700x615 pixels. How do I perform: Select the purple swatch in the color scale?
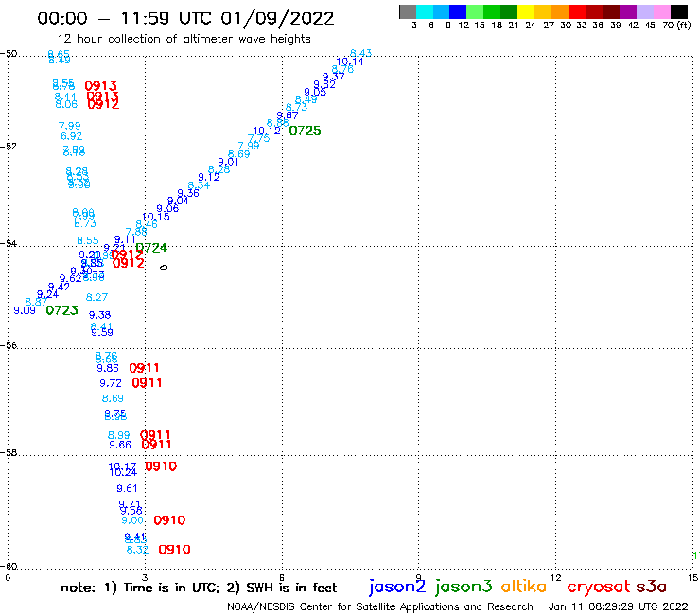click(x=628, y=12)
